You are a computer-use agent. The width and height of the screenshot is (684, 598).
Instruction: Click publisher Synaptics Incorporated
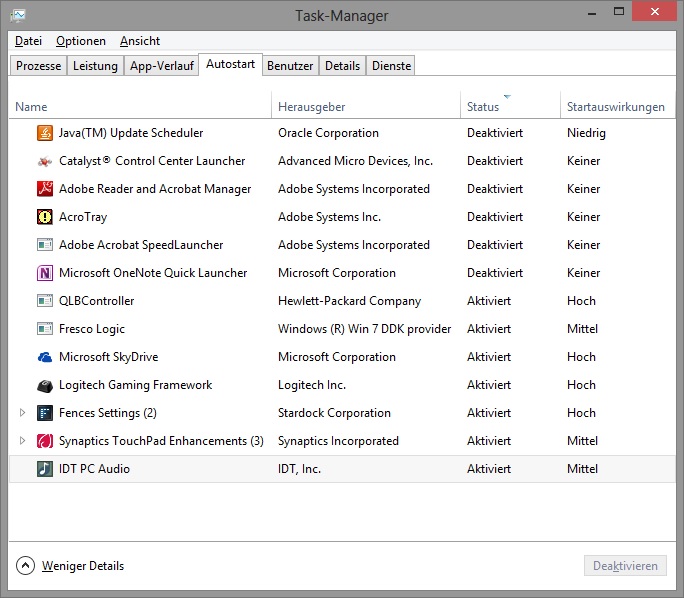coord(338,441)
